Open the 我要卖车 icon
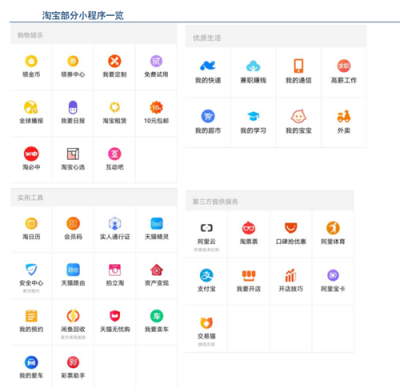This screenshot has width=400, height=392. coord(156,316)
